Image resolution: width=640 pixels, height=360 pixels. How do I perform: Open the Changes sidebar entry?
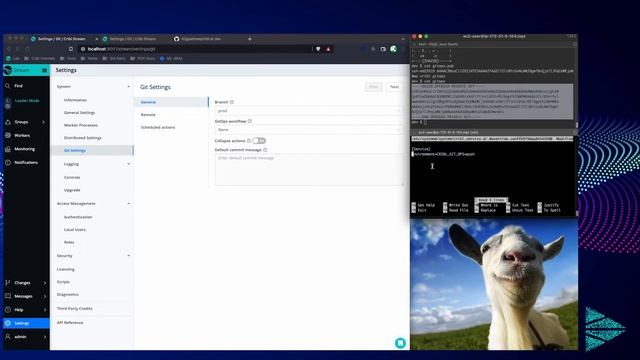pos(22,282)
